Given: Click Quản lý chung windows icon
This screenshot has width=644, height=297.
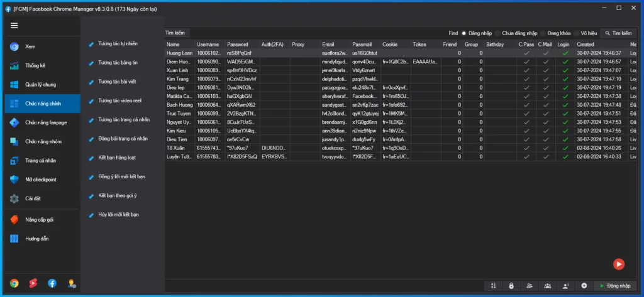Looking at the screenshot, I should click(x=14, y=85).
